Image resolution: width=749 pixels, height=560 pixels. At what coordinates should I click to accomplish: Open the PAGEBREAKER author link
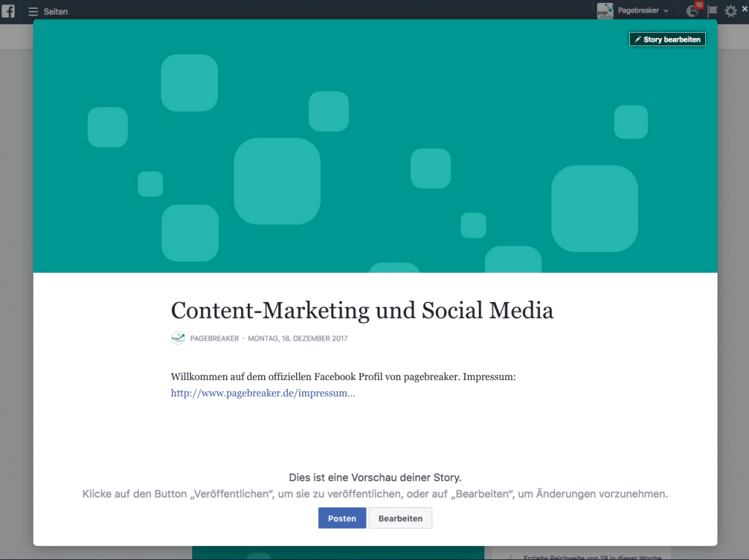[214, 338]
